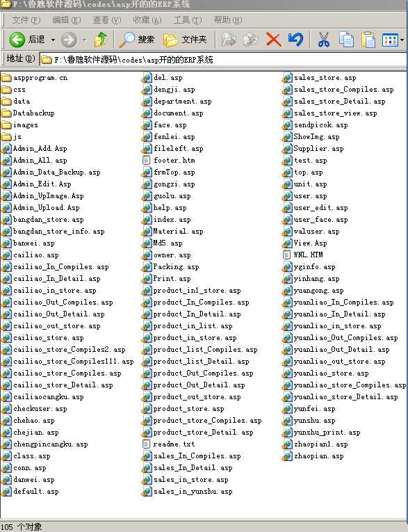Viewport: 408px width, 532px height.
Task: Select file yinhang.asp
Action: pos(311,279)
